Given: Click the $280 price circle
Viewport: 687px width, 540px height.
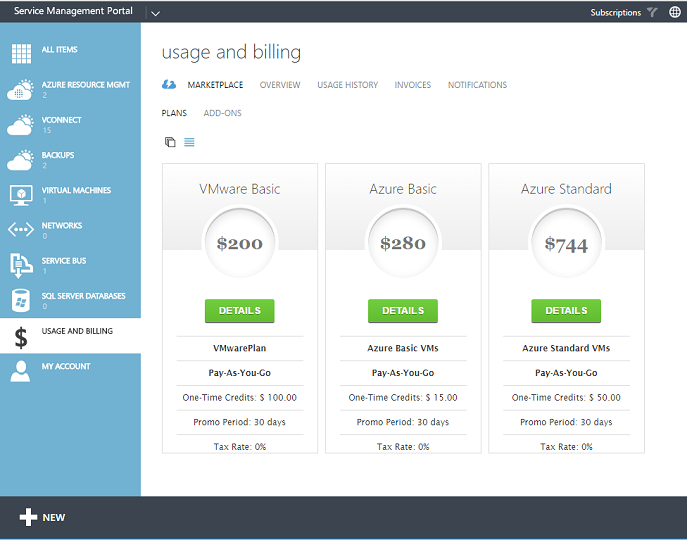Looking at the screenshot, I should (403, 243).
